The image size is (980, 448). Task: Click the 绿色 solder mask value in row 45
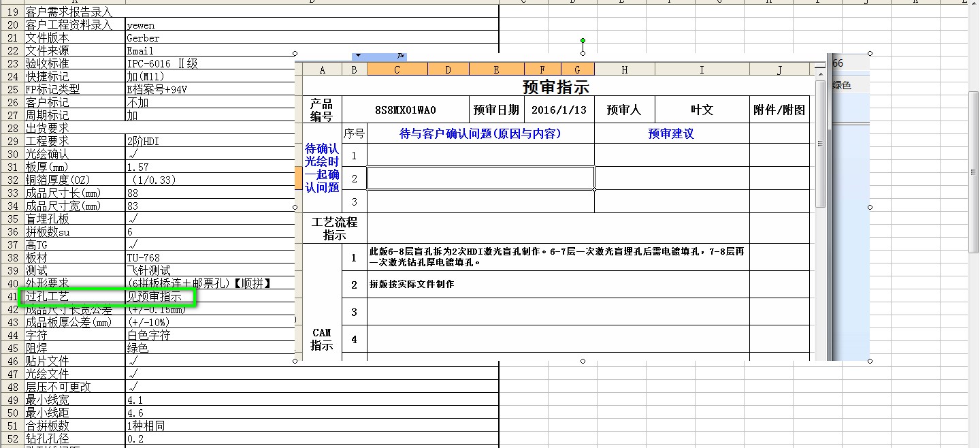pyautogui.click(x=211, y=348)
